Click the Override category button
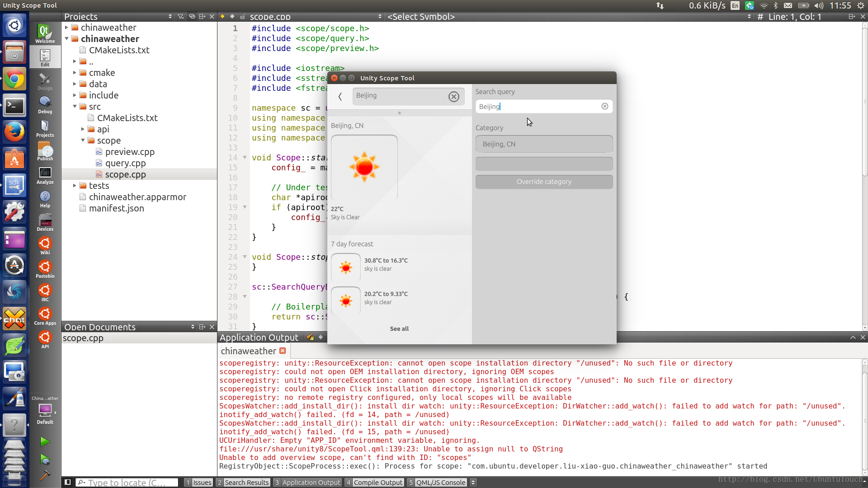 click(x=544, y=182)
